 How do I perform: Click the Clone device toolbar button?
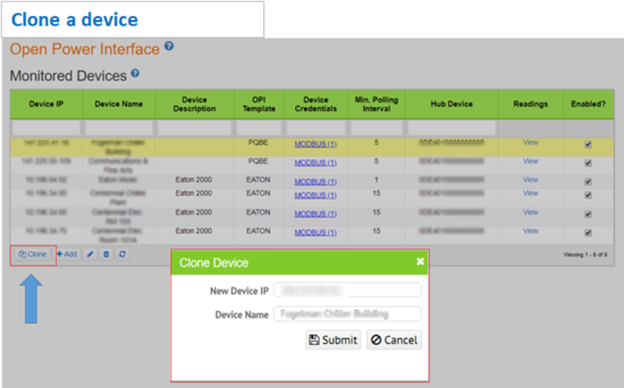coord(33,254)
